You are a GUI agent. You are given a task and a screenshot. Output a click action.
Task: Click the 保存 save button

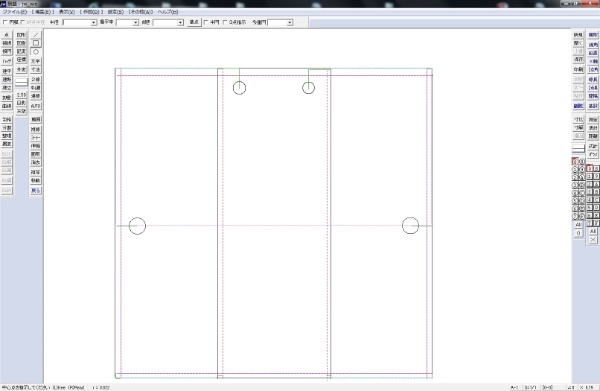point(578,60)
